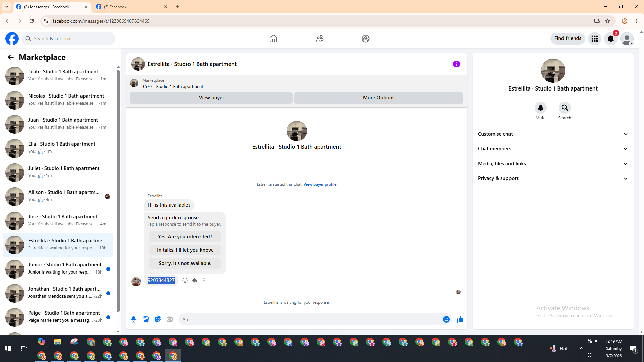Click the conversation list scrollbar
This screenshot has width=644, height=362.
(118, 191)
